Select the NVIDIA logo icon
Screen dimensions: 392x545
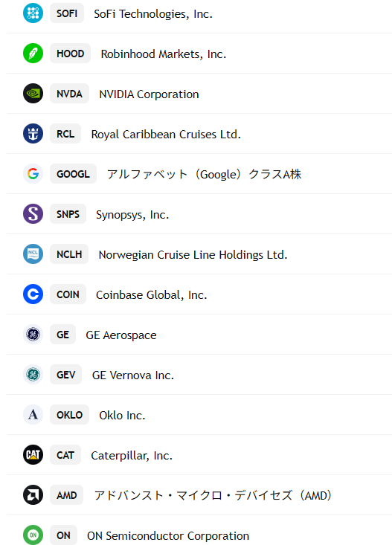(x=33, y=94)
